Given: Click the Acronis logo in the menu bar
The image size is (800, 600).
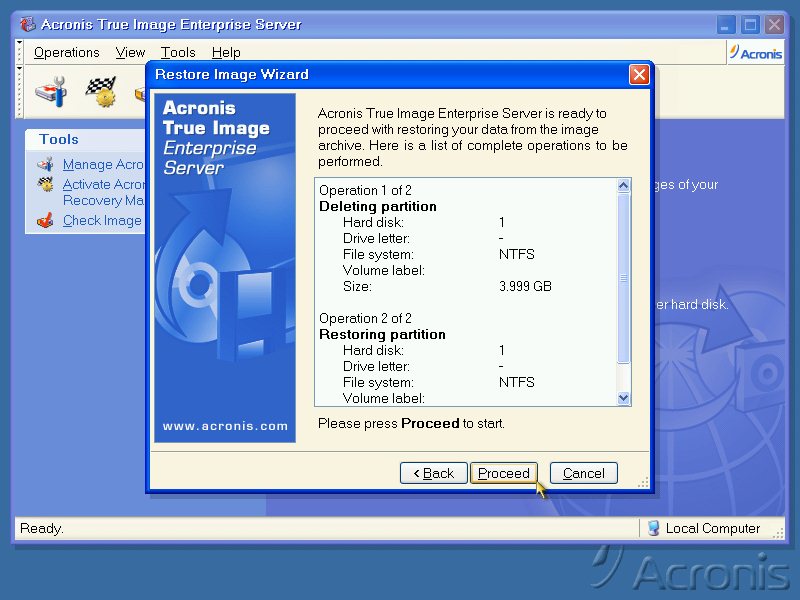Looking at the screenshot, I should click(x=755, y=53).
